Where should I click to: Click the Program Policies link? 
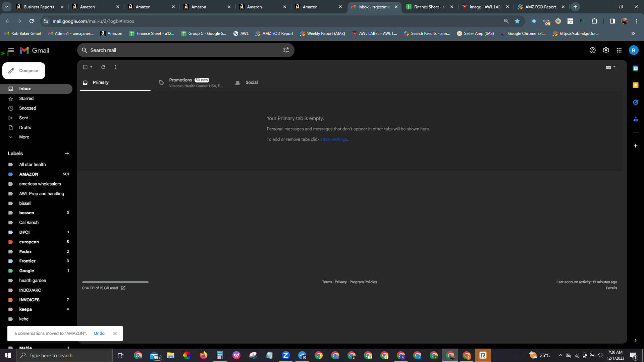pos(363,282)
